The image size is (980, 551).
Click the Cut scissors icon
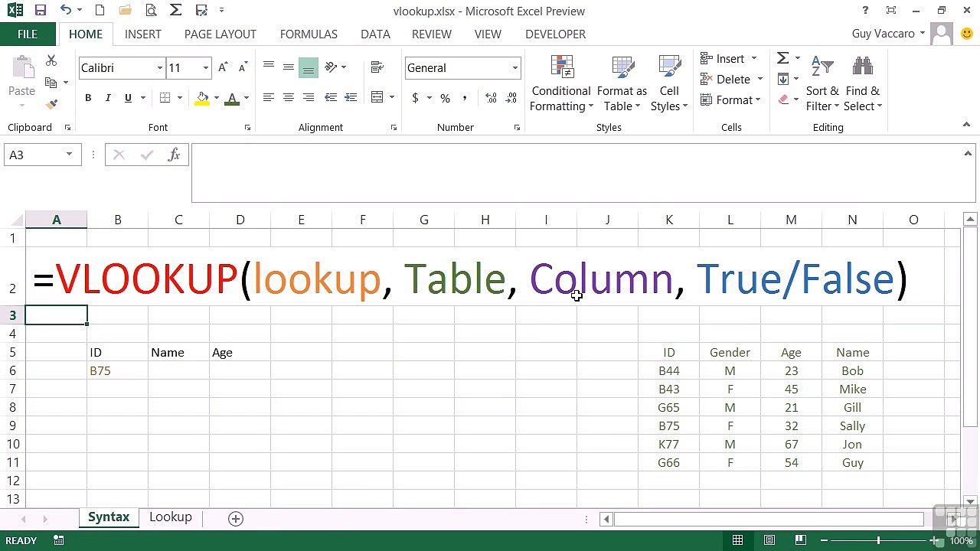pos(51,60)
